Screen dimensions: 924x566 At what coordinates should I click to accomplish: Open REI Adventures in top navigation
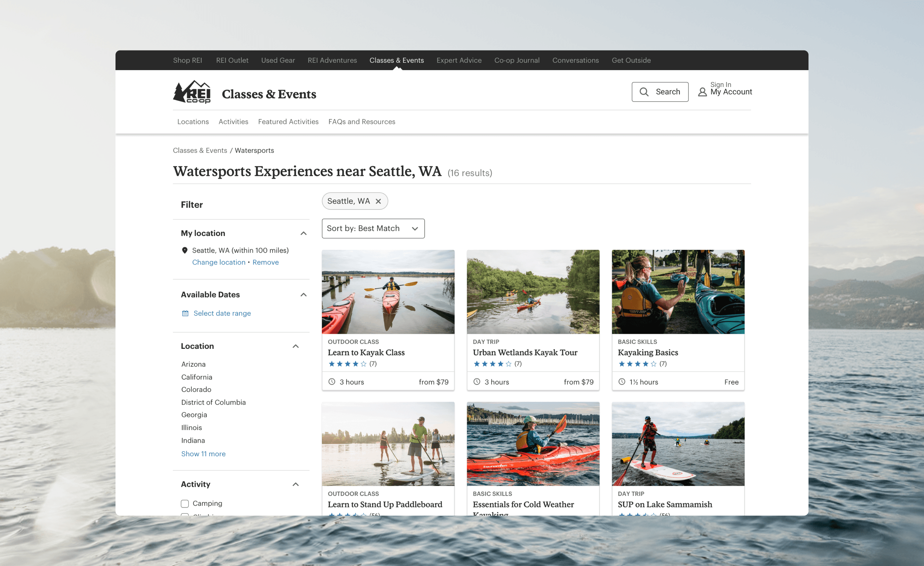click(332, 60)
